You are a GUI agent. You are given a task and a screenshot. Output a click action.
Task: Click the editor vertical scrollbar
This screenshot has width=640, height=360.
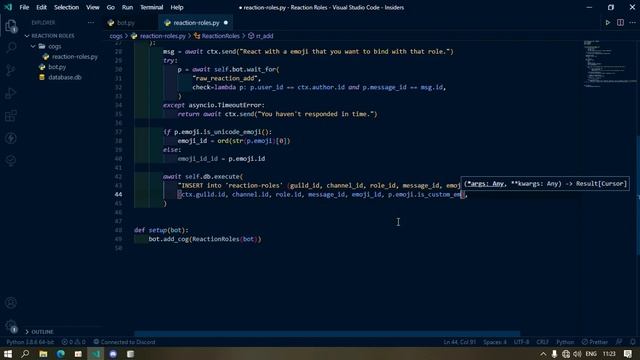pos(638,196)
